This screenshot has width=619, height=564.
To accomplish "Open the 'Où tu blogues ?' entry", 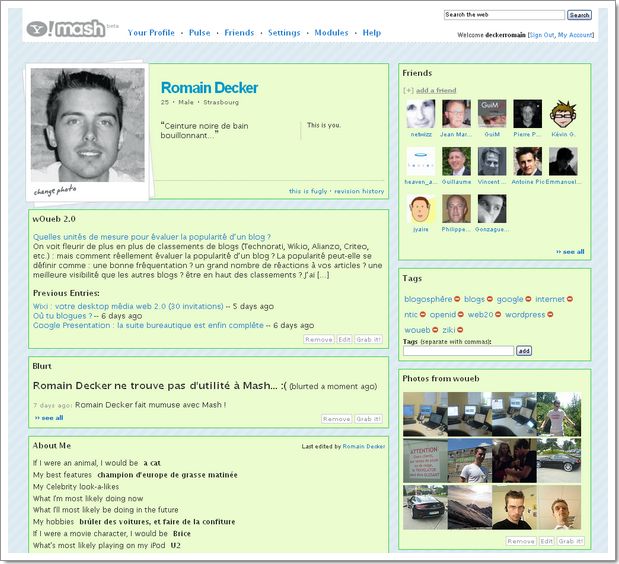I will (62, 316).
